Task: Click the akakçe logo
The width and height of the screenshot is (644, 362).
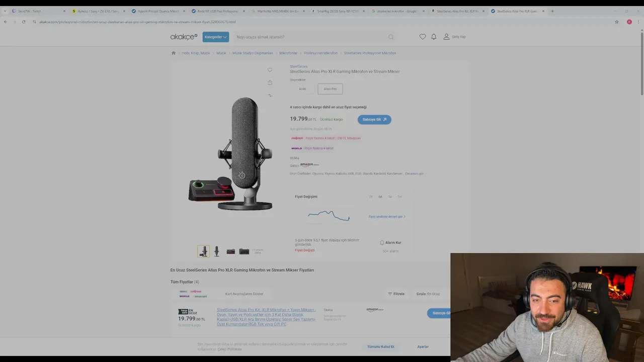Action: pyautogui.click(x=184, y=37)
